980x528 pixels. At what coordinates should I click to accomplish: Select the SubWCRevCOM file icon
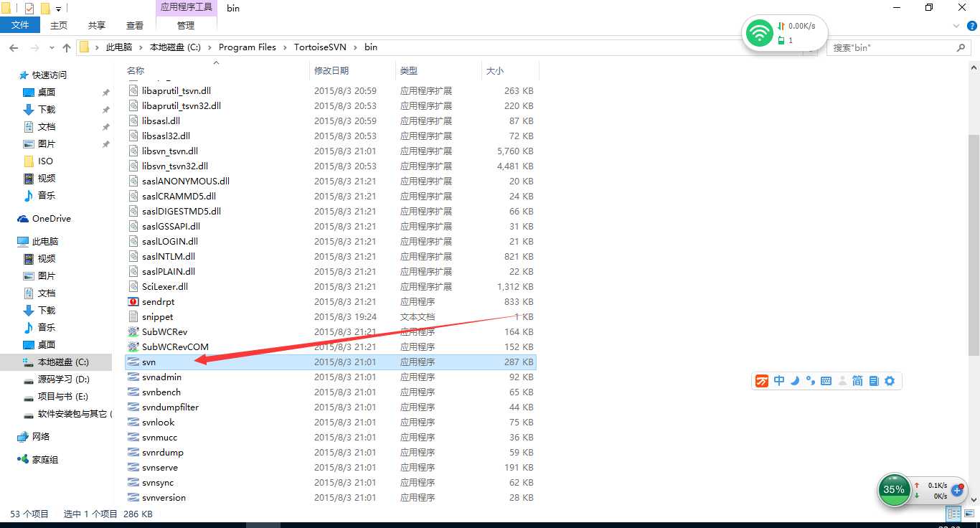point(133,347)
